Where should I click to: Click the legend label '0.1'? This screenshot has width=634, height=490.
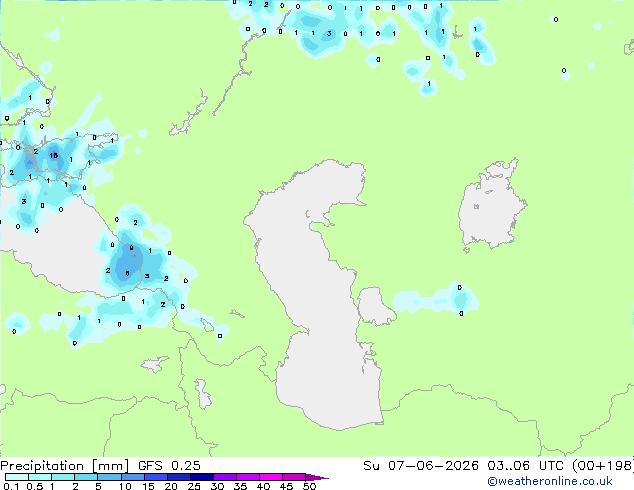(12, 486)
